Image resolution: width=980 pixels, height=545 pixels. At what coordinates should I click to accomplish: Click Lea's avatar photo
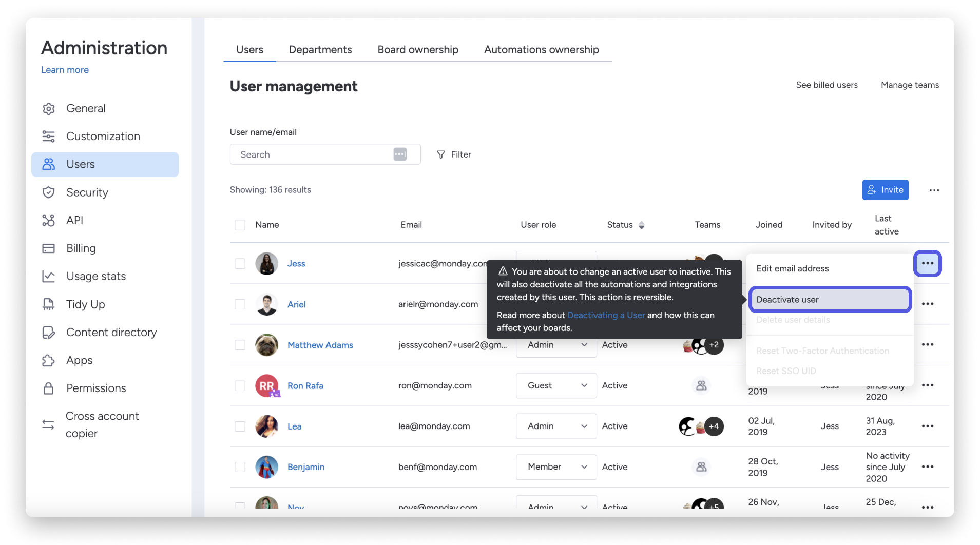click(266, 426)
